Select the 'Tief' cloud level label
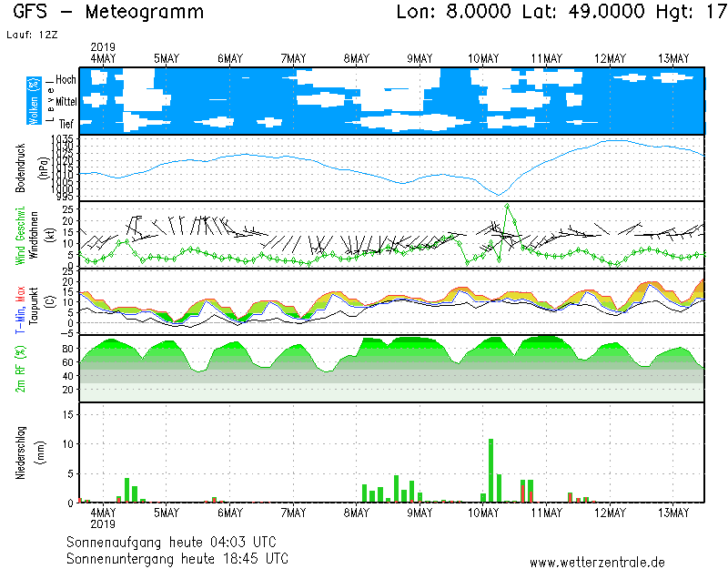The image size is (728, 569). click(66, 124)
